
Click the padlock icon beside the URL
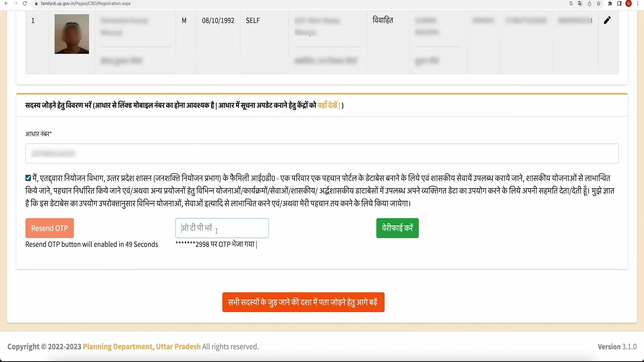click(x=36, y=4)
